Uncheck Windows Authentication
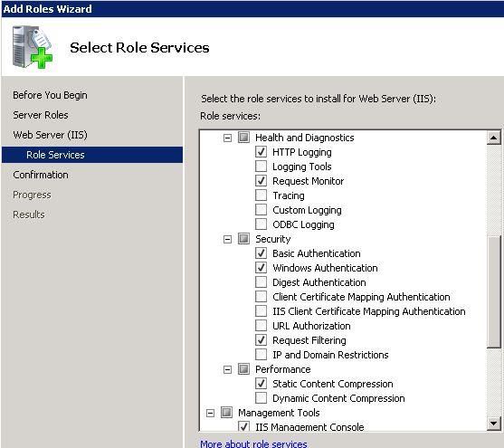This screenshot has width=504, height=448. click(x=261, y=268)
